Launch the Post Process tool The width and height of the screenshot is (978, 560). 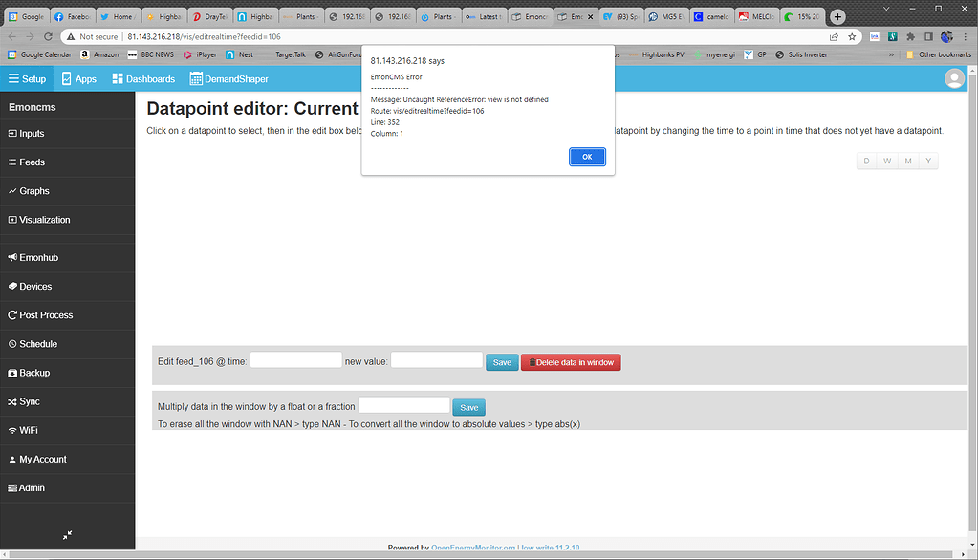tap(46, 314)
